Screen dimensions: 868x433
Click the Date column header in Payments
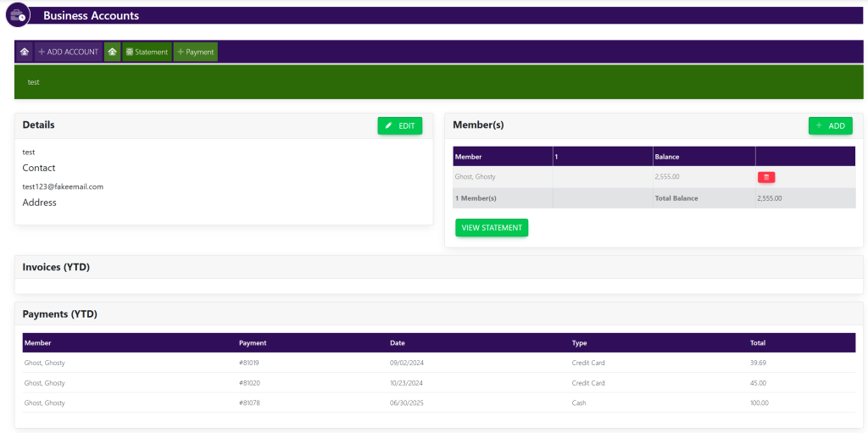(x=398, y=343)
